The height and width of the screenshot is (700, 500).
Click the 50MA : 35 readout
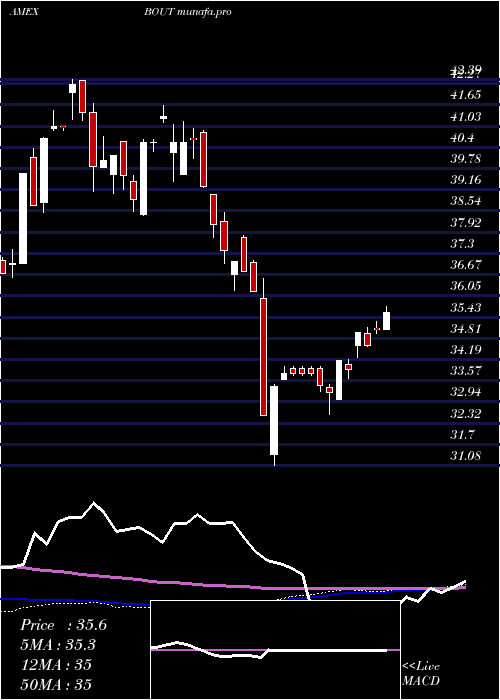click(x=55, y=684)
